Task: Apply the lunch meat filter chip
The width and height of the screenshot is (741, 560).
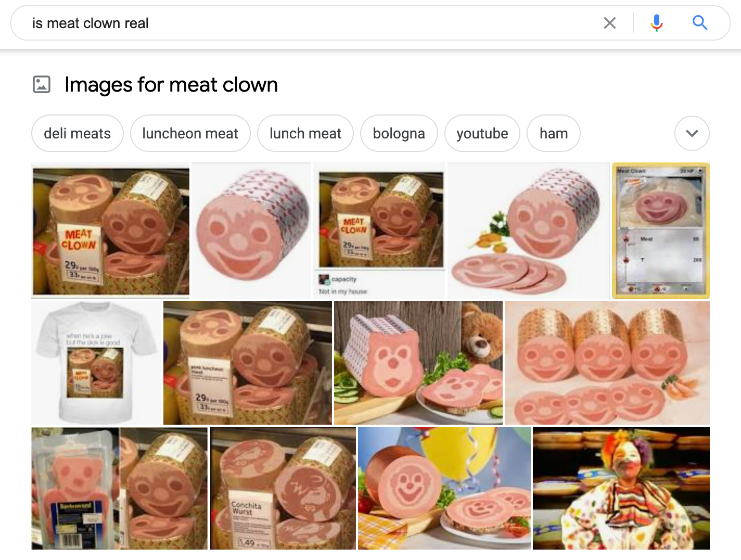Action: point(305,133)
